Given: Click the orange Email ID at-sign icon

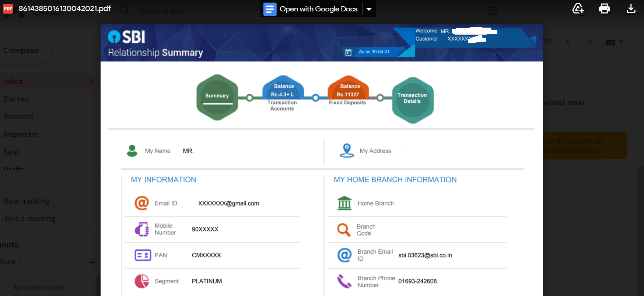Looking at the screenshot, I should pyautogui.click(x=141, y=203).
